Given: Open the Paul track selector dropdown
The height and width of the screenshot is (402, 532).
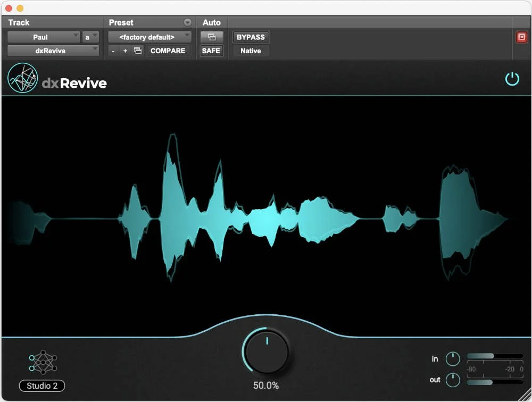Looking at the screenshot, I should click(44, 37).
